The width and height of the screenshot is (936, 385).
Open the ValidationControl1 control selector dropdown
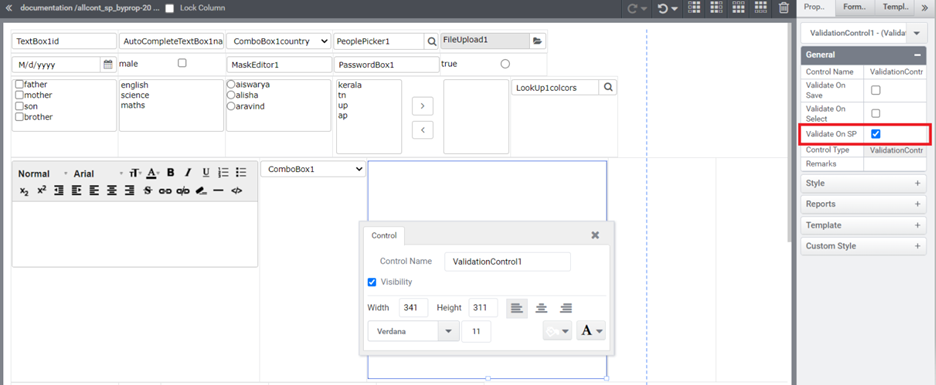point(916,33)
